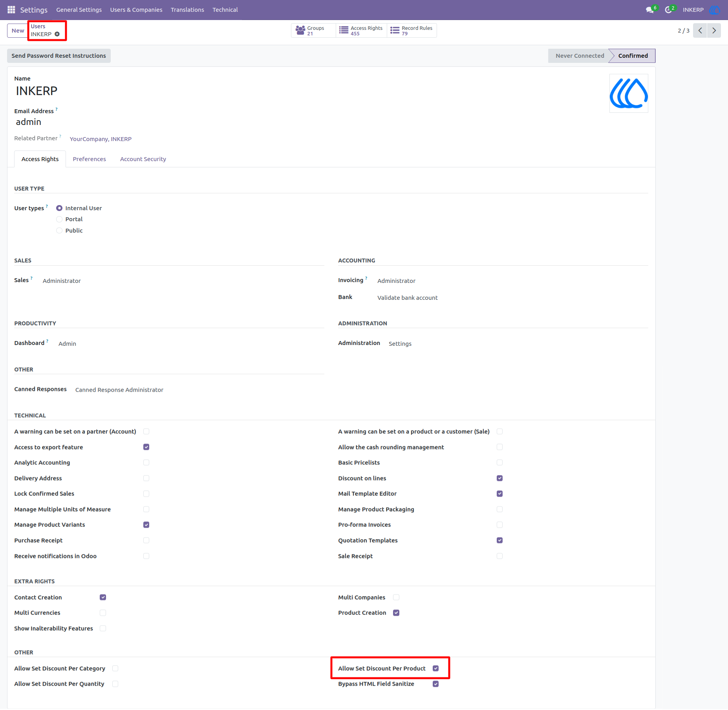
Task: Open the Technical menu
Action: coord(225,10)
